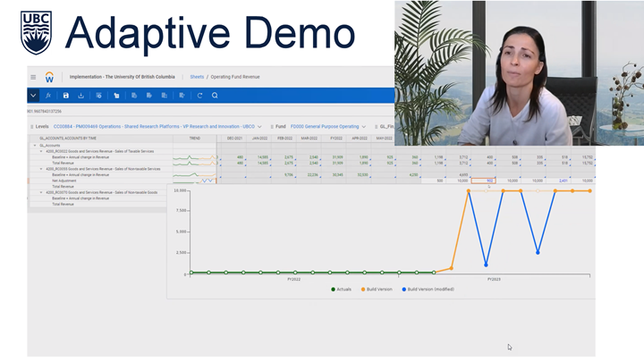Click the sheet display options icon after download
Viewport: 644px width, 362px height.
click(98, 96)
